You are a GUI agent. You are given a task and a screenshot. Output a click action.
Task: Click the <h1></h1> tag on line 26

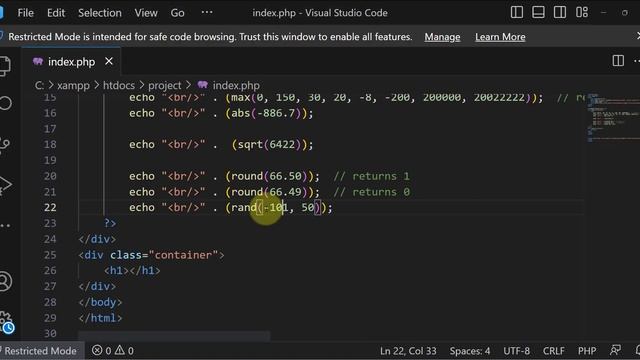[x=132, y=271]
